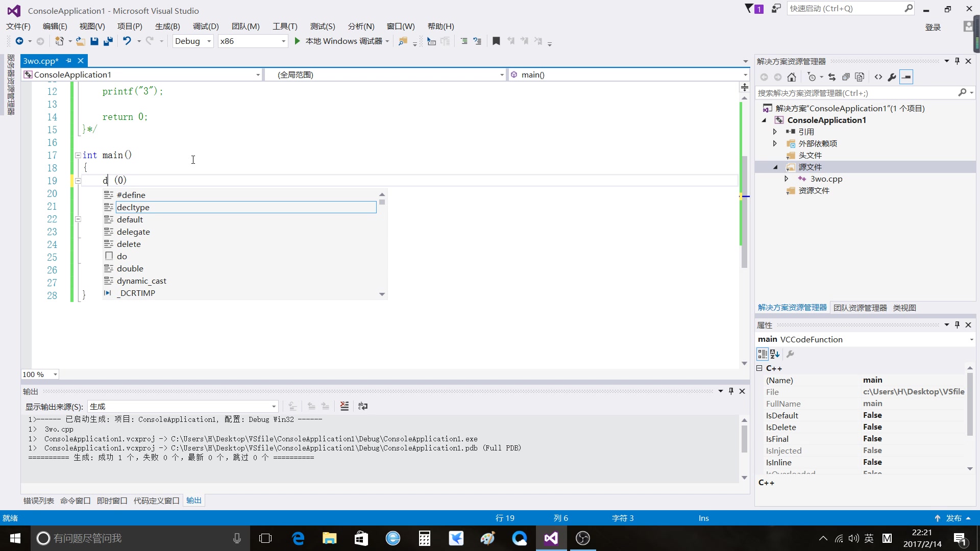Switch Properties grid to categorized view

click(762, 354)
